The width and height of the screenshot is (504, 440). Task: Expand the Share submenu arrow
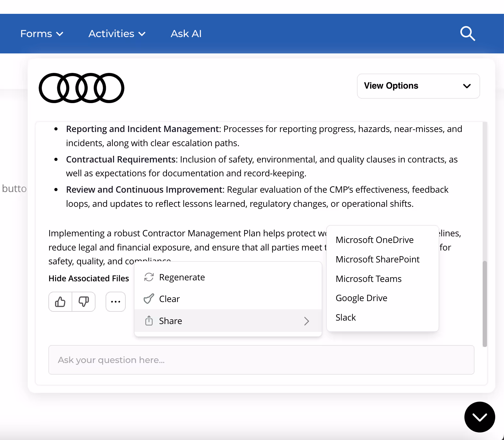click(x=306, y=321)
